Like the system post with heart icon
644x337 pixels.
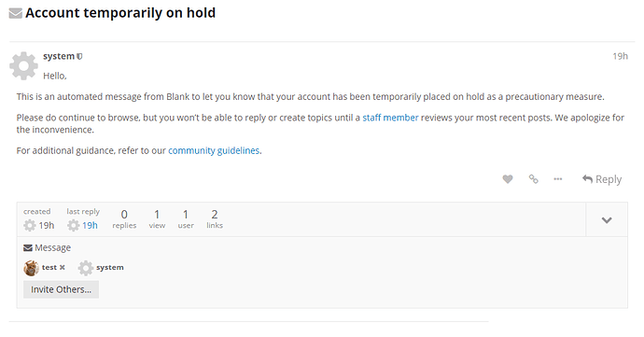(508, 179)
